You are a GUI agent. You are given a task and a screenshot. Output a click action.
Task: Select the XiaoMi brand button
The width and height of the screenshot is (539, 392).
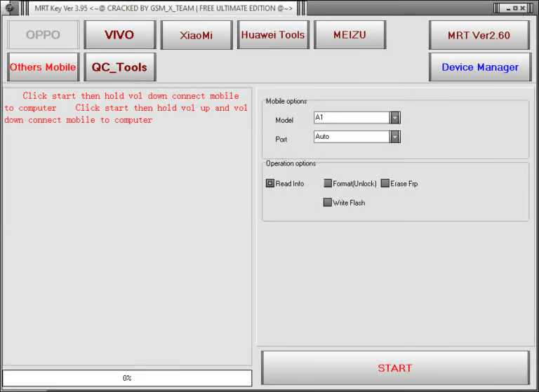197,34
